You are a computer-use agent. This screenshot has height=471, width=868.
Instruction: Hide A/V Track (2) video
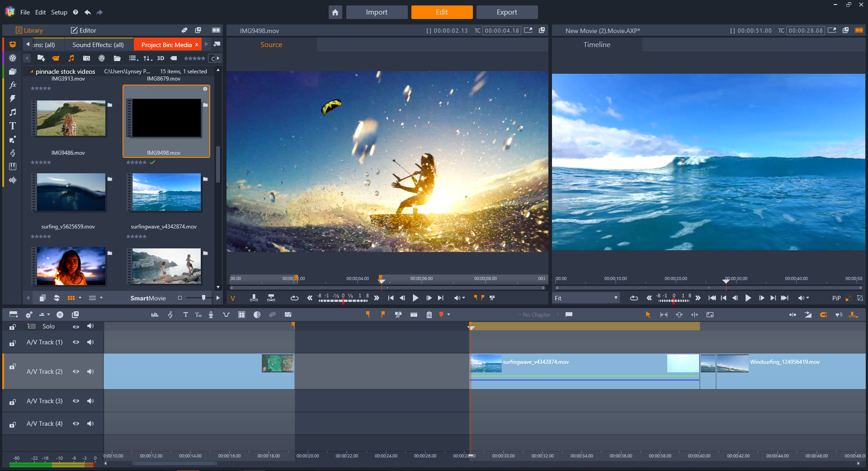click(x=76, y=371)
